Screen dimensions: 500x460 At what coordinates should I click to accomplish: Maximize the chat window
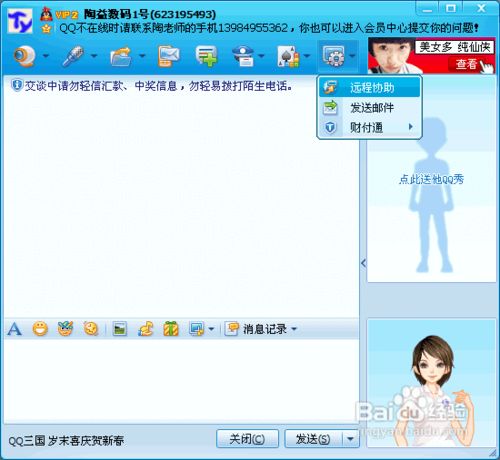coord(451,8)
